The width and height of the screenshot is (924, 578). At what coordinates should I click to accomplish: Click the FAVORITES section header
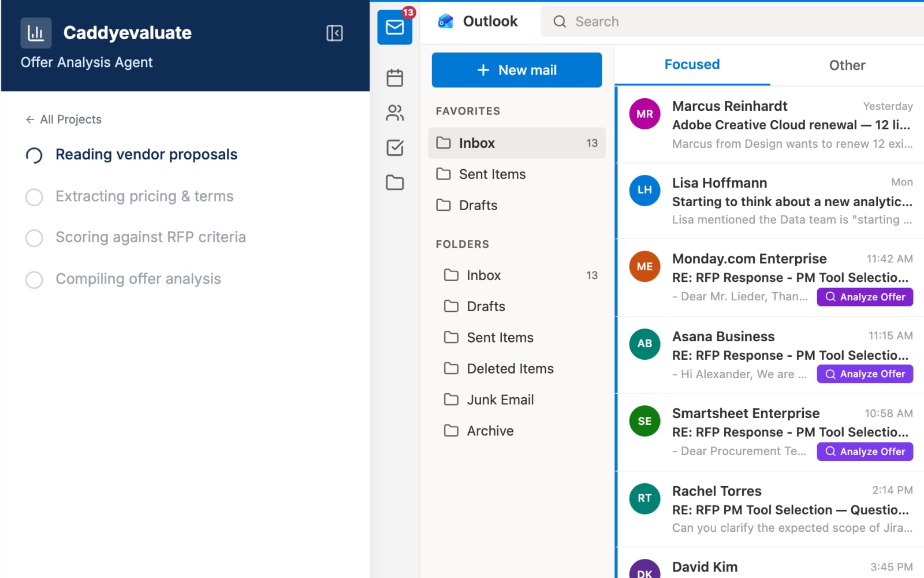[468, 111]
